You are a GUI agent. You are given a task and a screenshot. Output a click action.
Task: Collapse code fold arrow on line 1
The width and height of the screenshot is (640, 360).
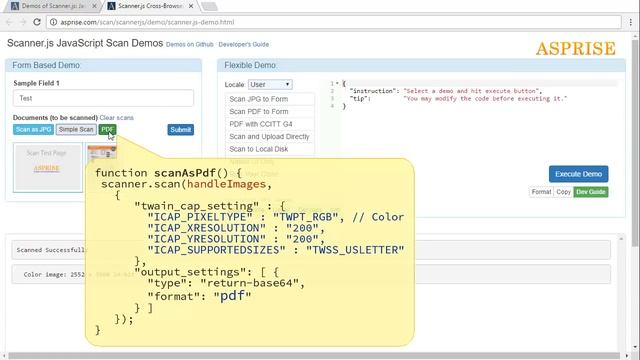337,83
